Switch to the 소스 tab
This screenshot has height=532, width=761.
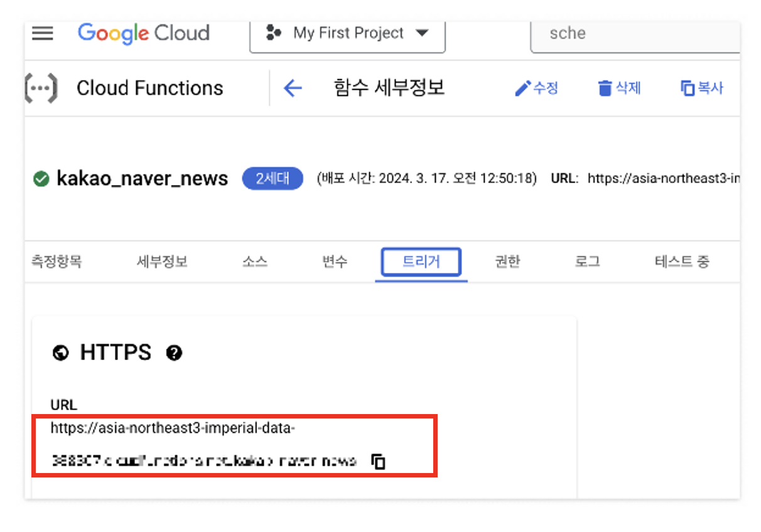[x=255, y=262]
